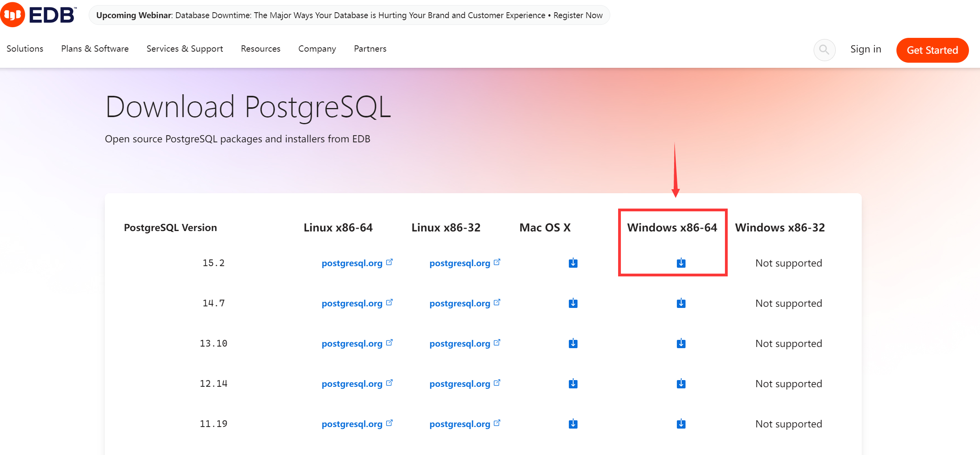Screen dimensions: 980x455
Task: Open postgresql.org Linux x86-64 link for 15.2
Action: pyautogui.click(x=357, y=263)
